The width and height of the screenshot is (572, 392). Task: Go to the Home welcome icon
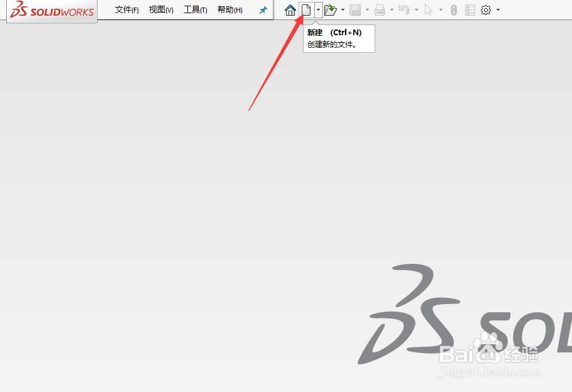tap(290, 10)
